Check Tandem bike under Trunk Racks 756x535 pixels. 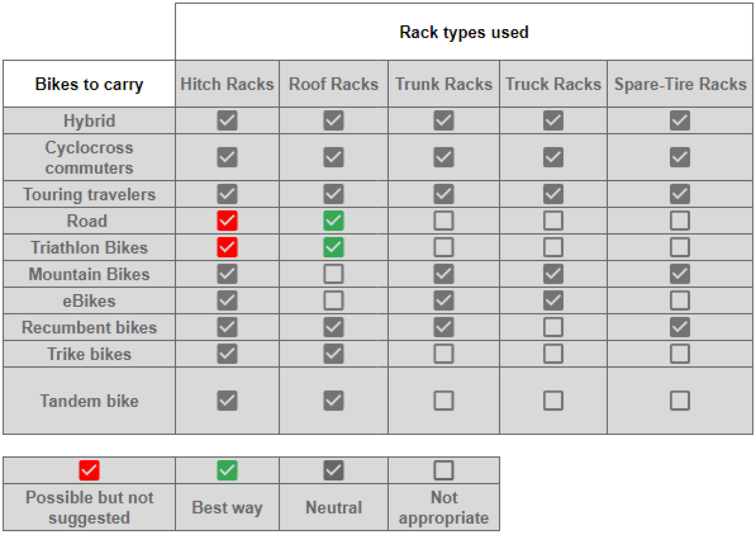click(443, 401)
